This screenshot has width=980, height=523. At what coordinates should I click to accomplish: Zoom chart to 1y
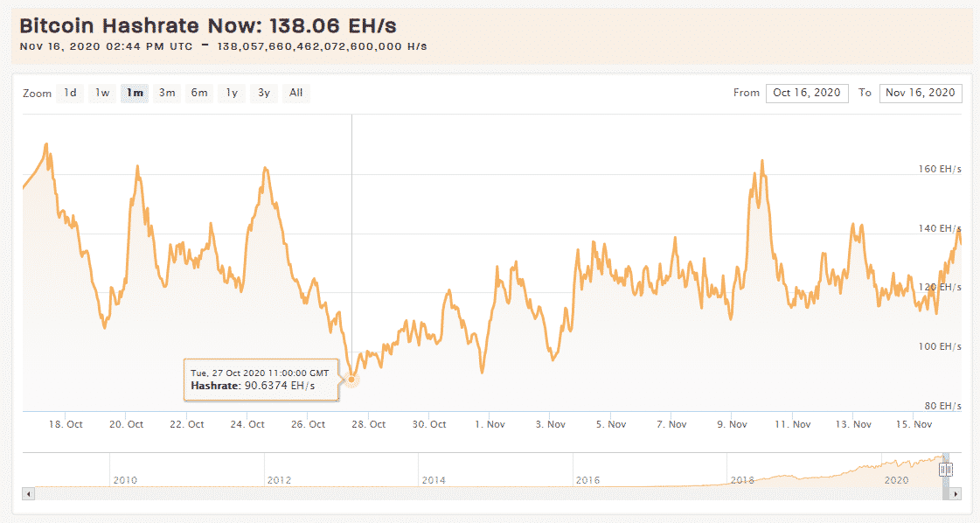[x=232, y=93]
